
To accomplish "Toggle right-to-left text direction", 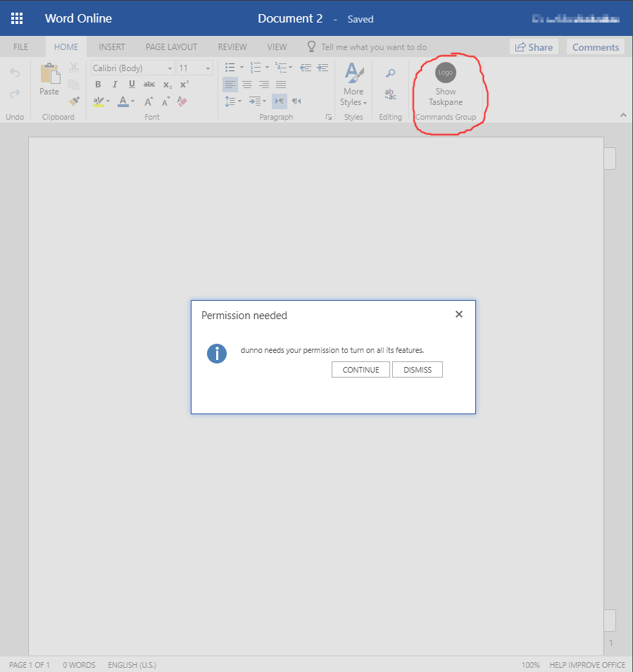I will coord(296,101).
